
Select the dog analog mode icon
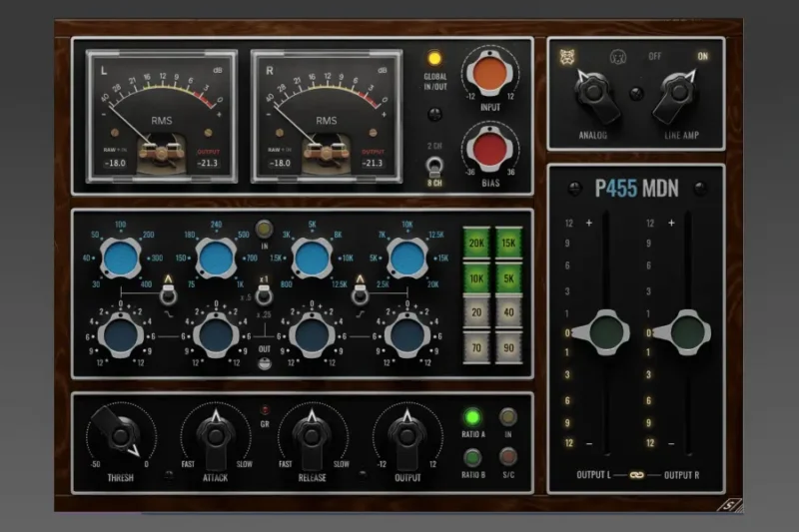(x=617, y=57)
